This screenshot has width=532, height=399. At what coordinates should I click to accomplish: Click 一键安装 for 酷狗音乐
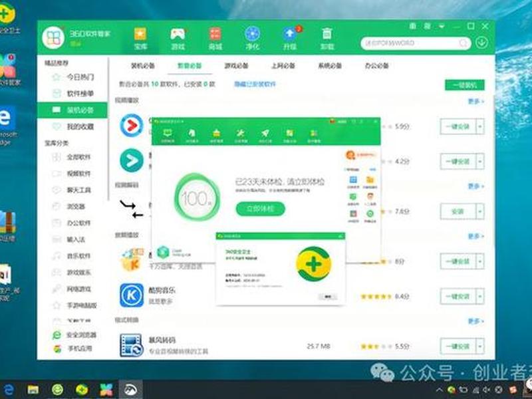[458, 296]
